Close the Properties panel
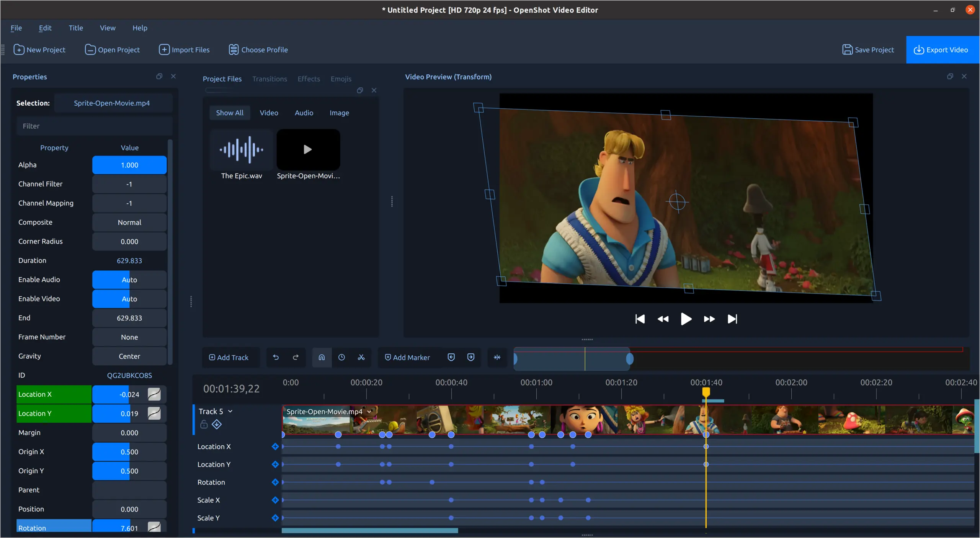This screenshot has width=980, height=538. (173, 76)
